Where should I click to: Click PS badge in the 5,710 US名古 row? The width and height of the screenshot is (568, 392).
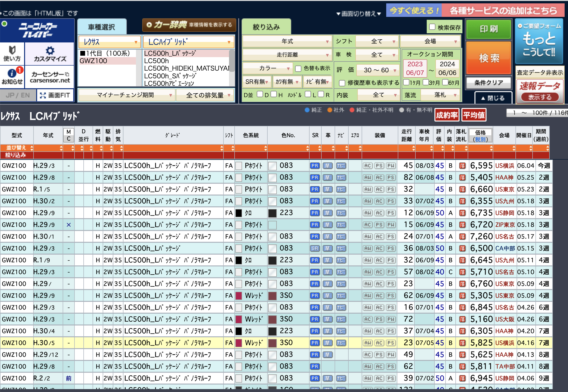coord(391,272)
